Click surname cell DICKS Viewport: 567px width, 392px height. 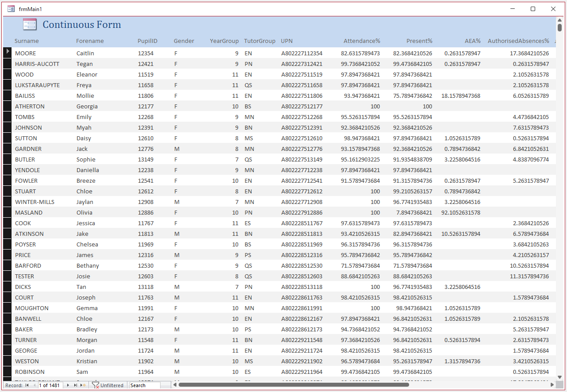23,287
